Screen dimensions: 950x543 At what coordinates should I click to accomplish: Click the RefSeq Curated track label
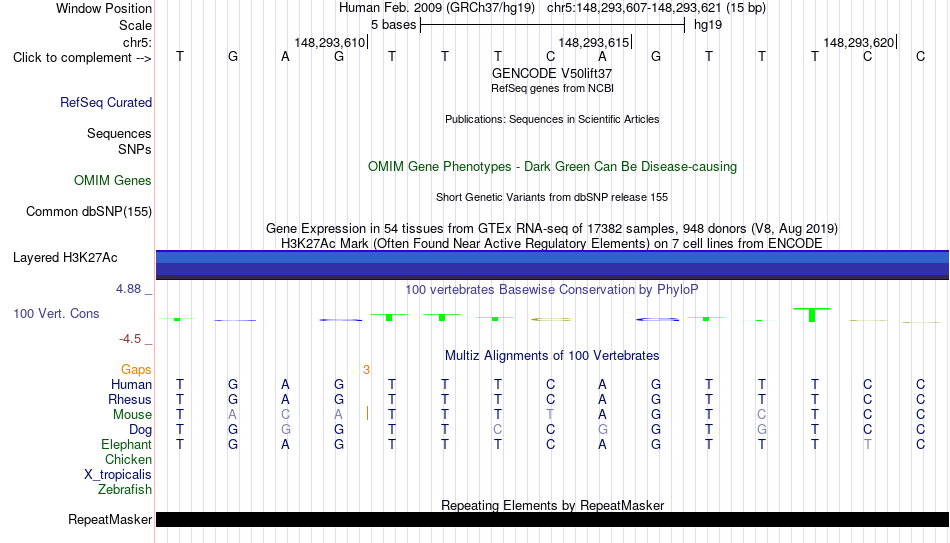pos(106,102)
